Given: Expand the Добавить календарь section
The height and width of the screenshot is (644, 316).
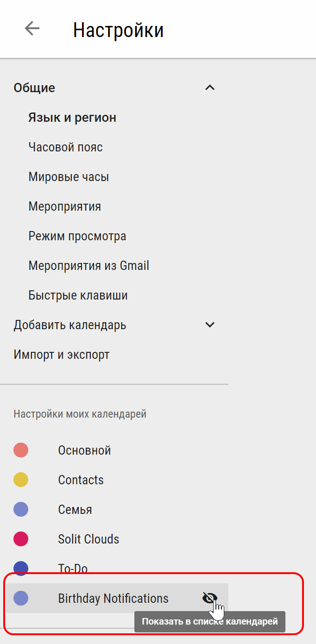Looking at the screenshot, I should [210, 325].
